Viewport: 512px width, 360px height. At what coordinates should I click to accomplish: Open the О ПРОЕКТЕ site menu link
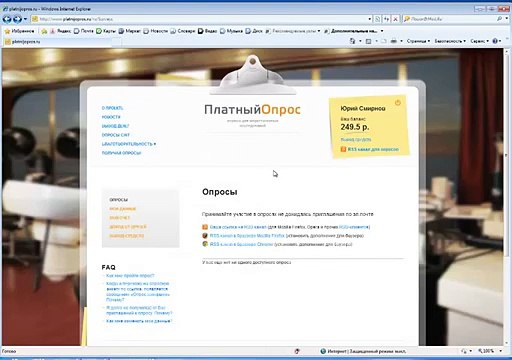coord(112,108)
